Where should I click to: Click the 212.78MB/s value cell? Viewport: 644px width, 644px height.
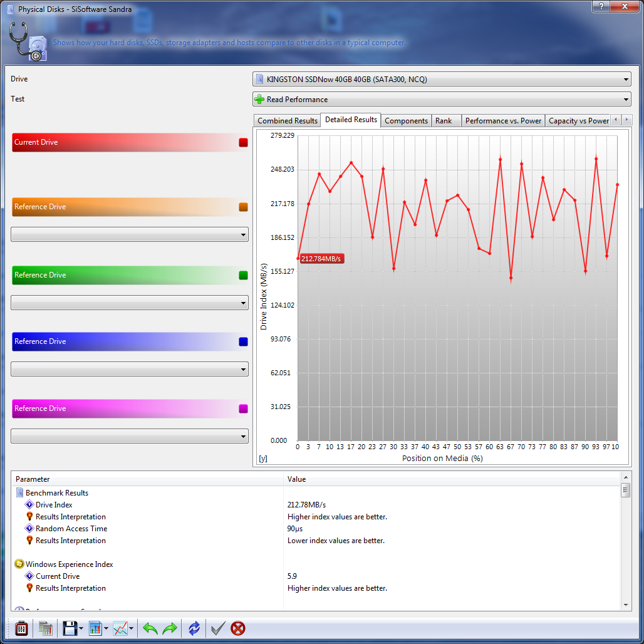click(x=306, y=504)
